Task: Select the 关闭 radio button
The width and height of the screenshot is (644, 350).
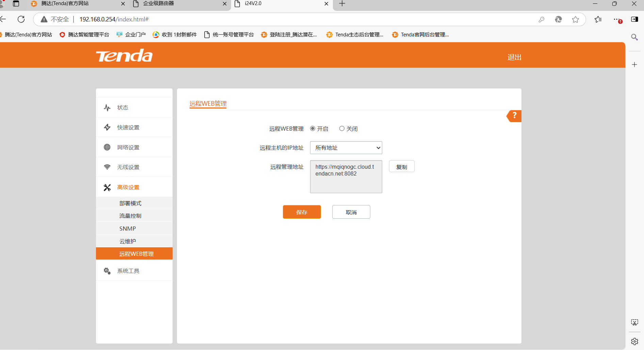Action: click(342, 128)
